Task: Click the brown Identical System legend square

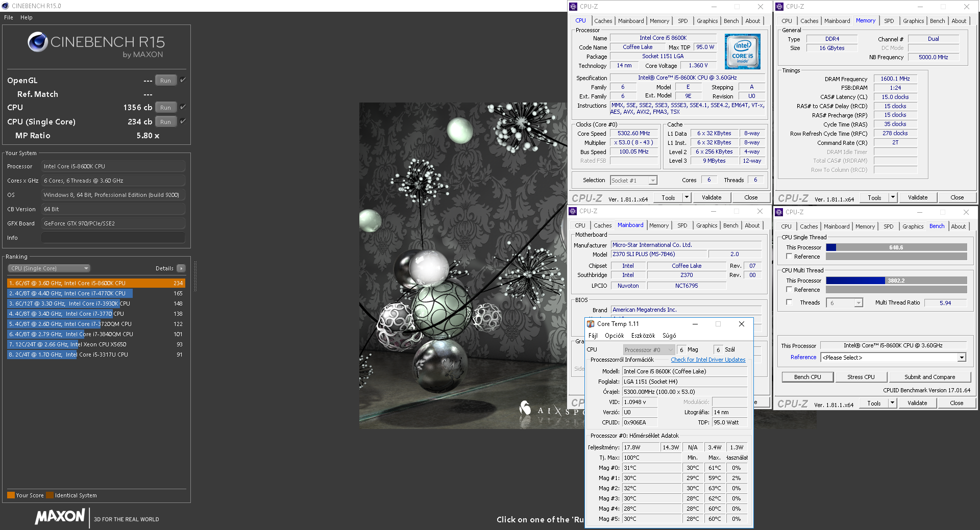Action: coord(50,495)
